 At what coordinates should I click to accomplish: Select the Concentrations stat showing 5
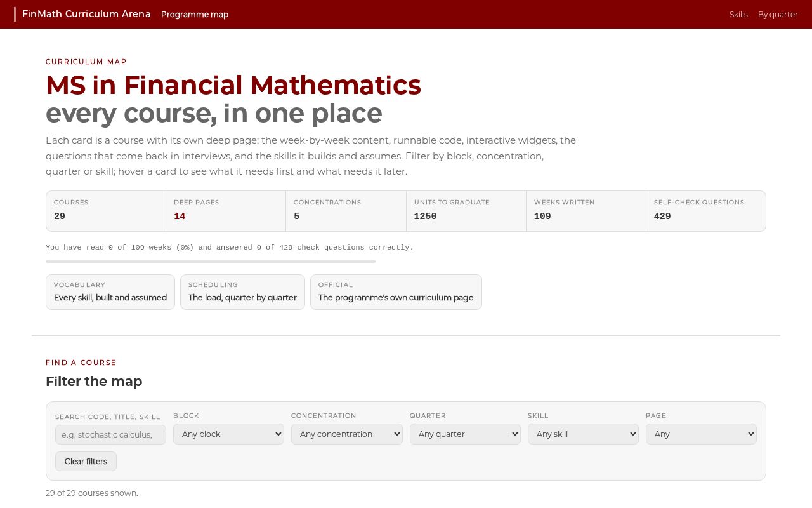tap(346, 211)
